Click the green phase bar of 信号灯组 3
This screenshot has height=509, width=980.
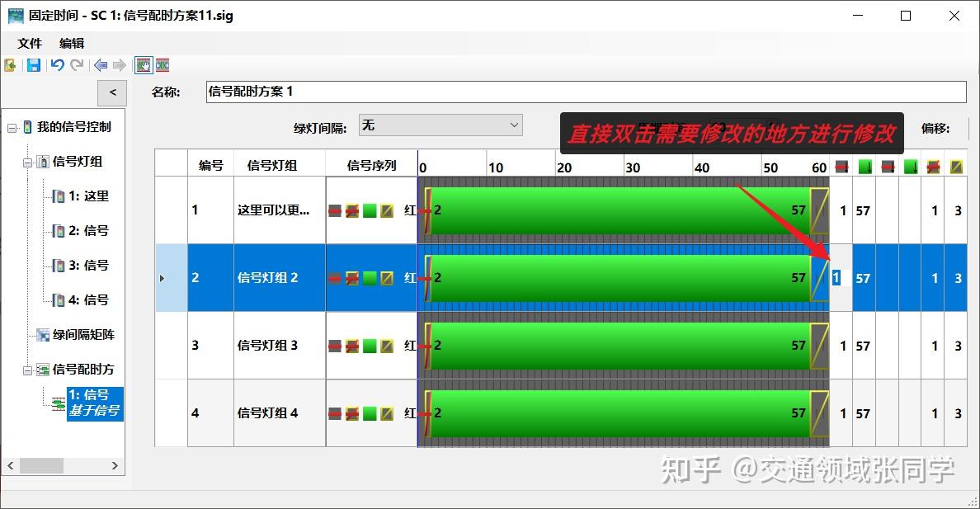[x=619, y=346]
